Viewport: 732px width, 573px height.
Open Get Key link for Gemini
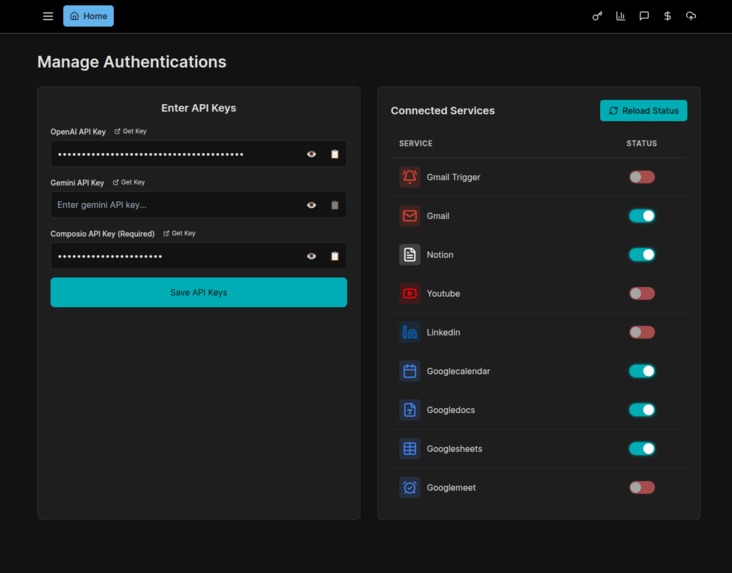pos(129,182)
